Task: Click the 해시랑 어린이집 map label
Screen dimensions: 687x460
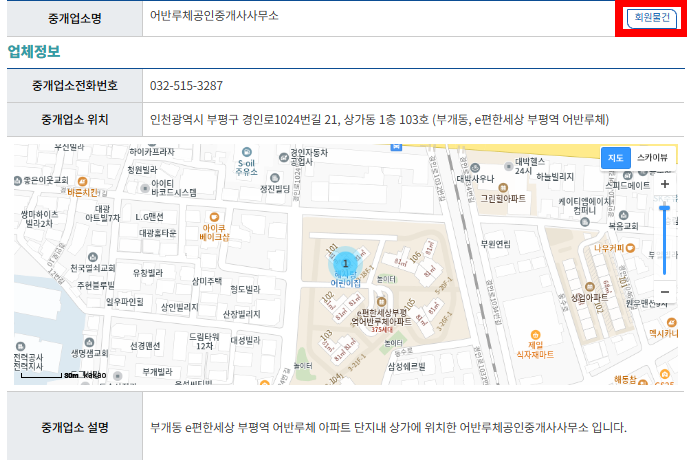Action: click(x=345, y=279)
